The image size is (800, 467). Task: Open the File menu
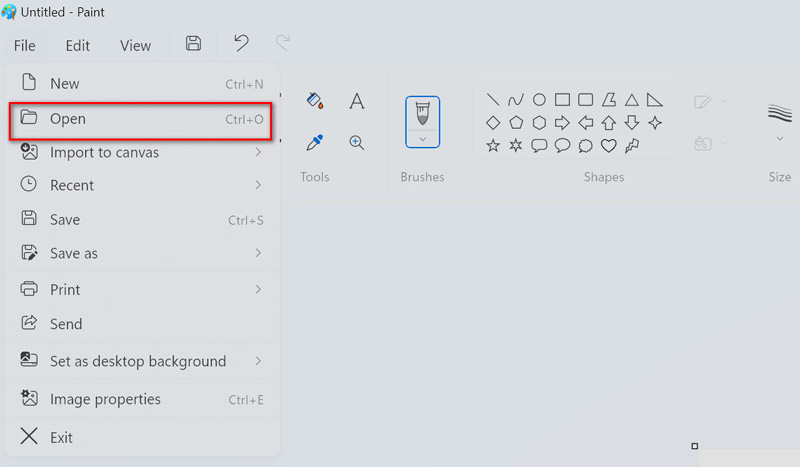[24, 45]
